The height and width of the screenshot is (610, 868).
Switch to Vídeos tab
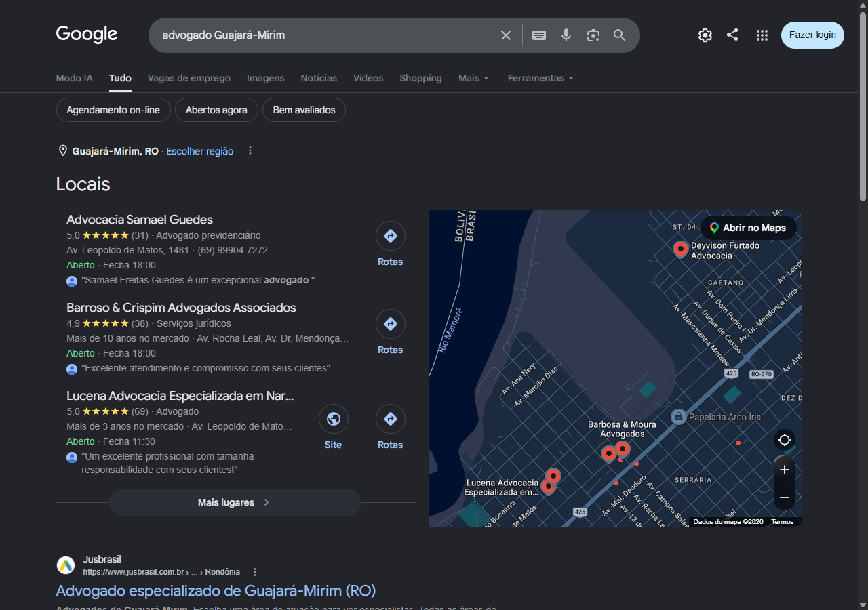[x=368, y=78]
